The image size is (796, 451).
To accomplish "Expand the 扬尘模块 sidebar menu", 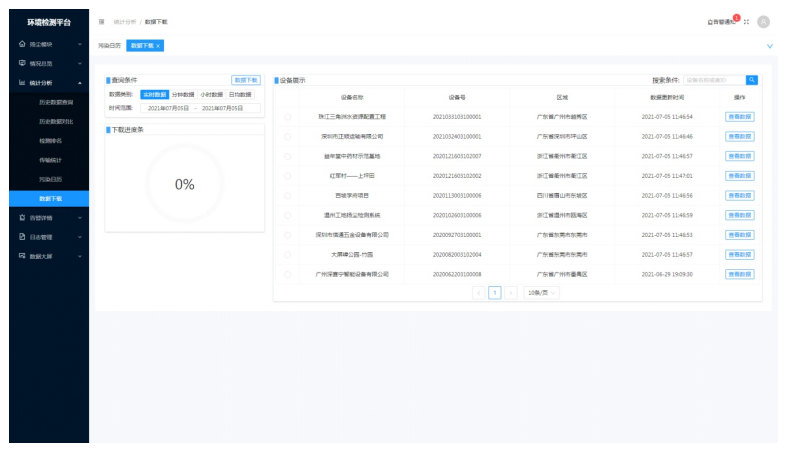I will [49, 44].
